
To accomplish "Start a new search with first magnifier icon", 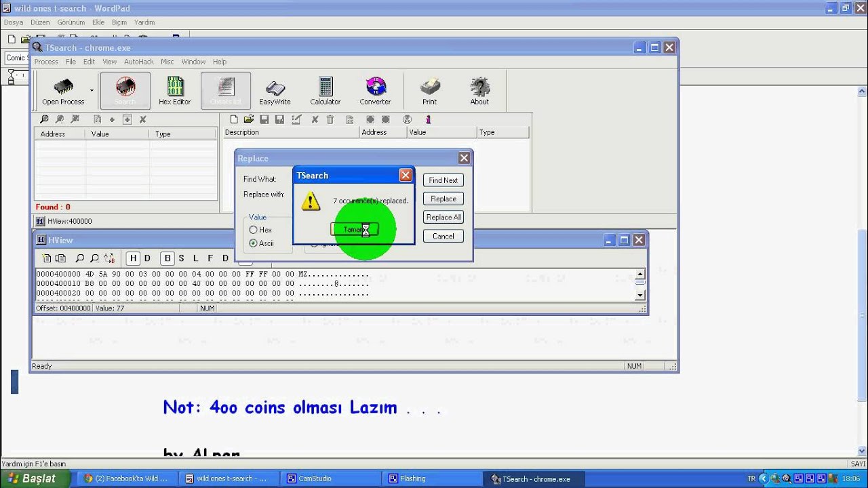I will (45, 119).
